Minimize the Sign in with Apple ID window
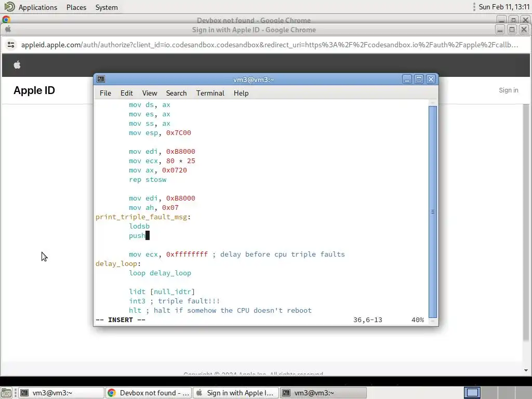This screenshot has width=532, height=399. (500, 30)
